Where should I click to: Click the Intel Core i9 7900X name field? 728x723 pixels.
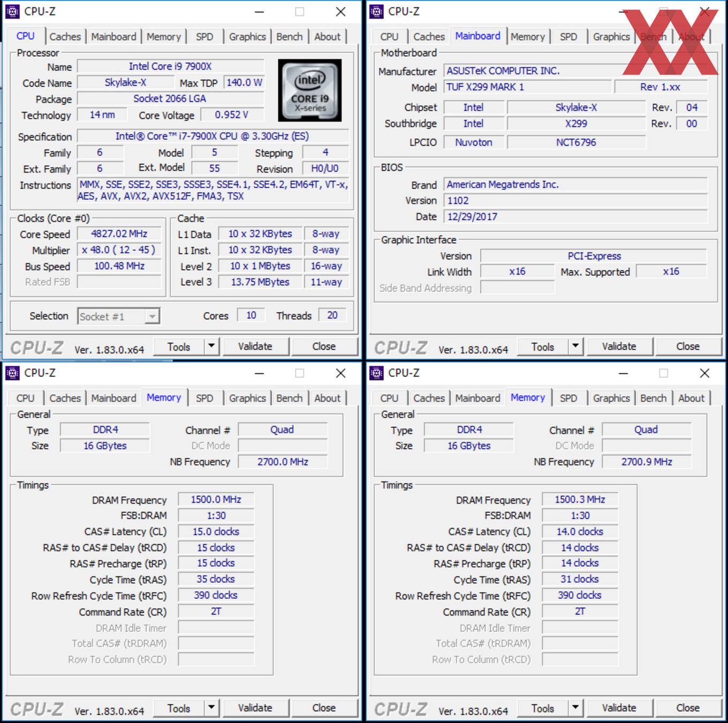tap(171, 66)
